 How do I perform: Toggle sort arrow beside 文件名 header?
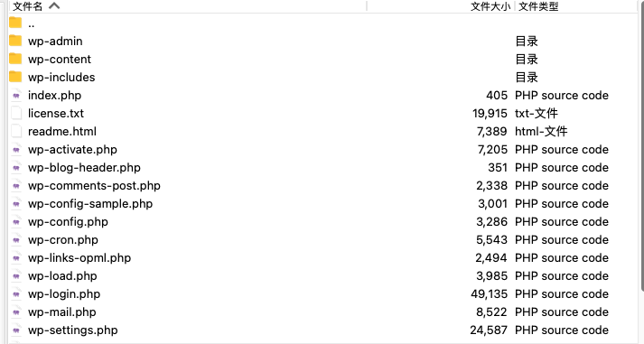click(54, 5)
